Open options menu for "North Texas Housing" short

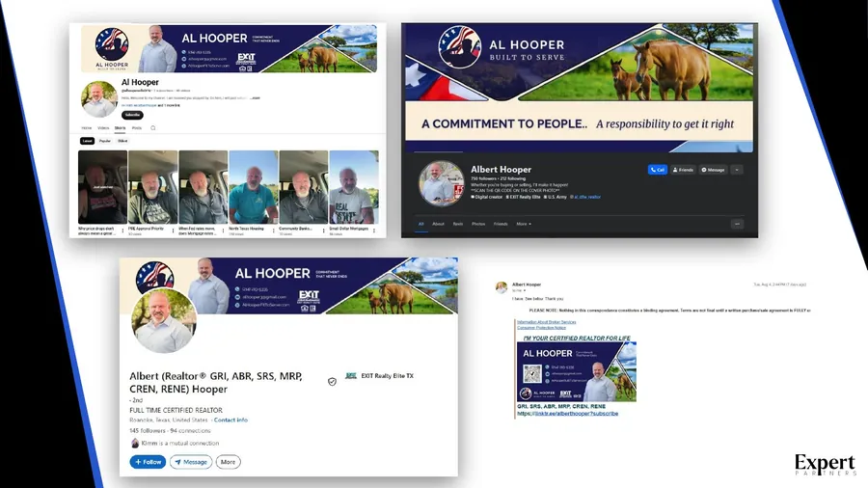(x=274, y=230)
